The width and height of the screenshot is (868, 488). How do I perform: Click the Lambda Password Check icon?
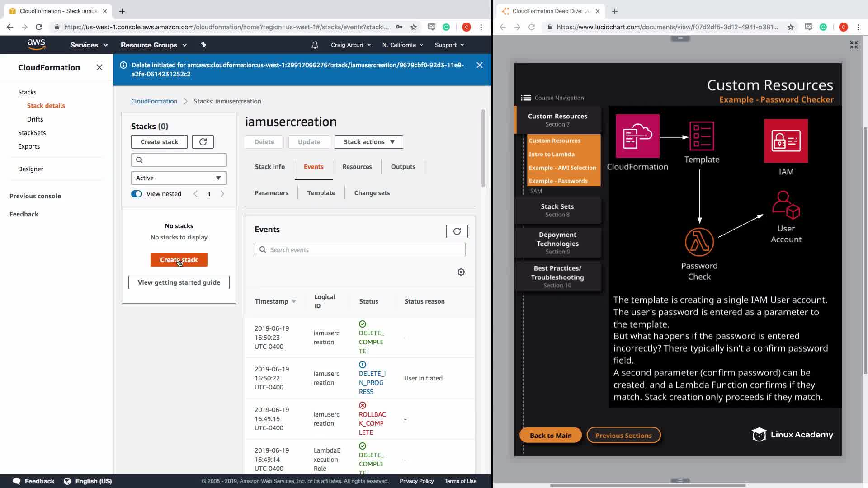tap(699, 242)
